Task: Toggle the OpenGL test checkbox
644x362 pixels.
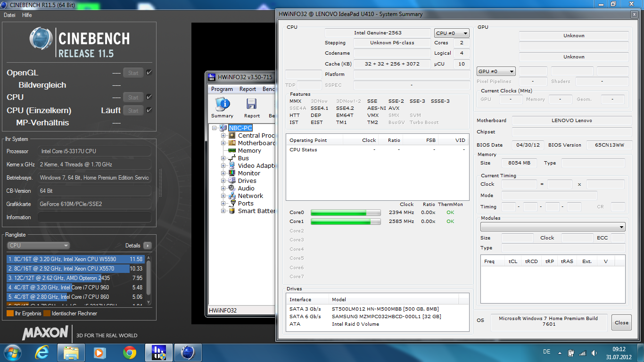Action: click(x=149, y=73)
